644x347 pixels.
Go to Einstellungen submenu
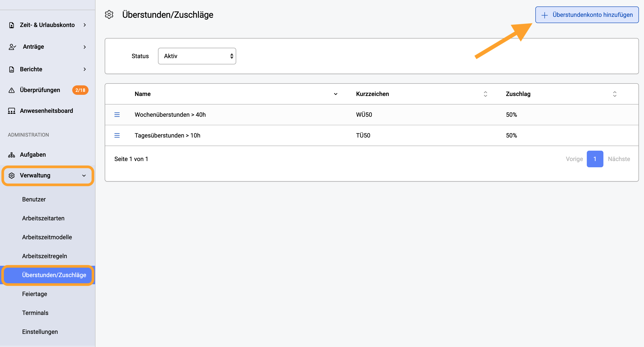[40, 332]
